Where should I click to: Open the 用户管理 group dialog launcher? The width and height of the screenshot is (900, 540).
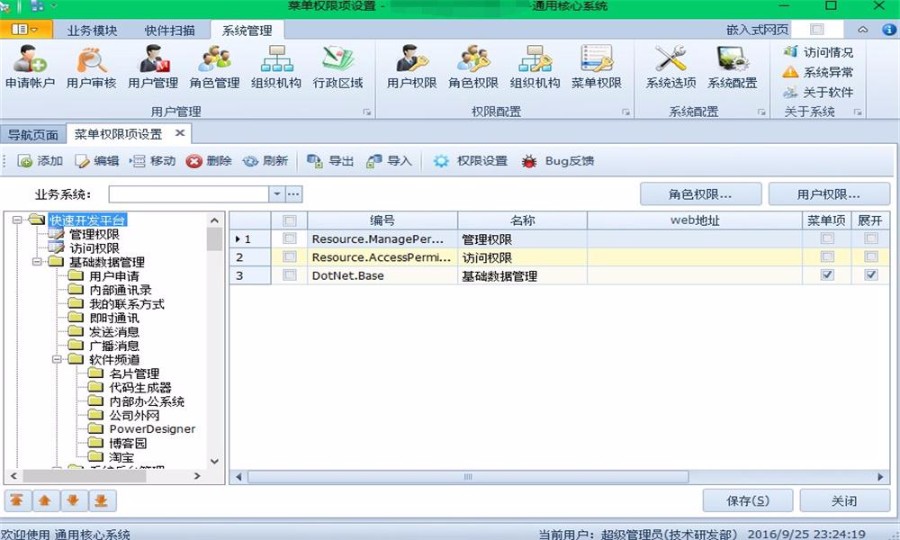click(367, 112)
